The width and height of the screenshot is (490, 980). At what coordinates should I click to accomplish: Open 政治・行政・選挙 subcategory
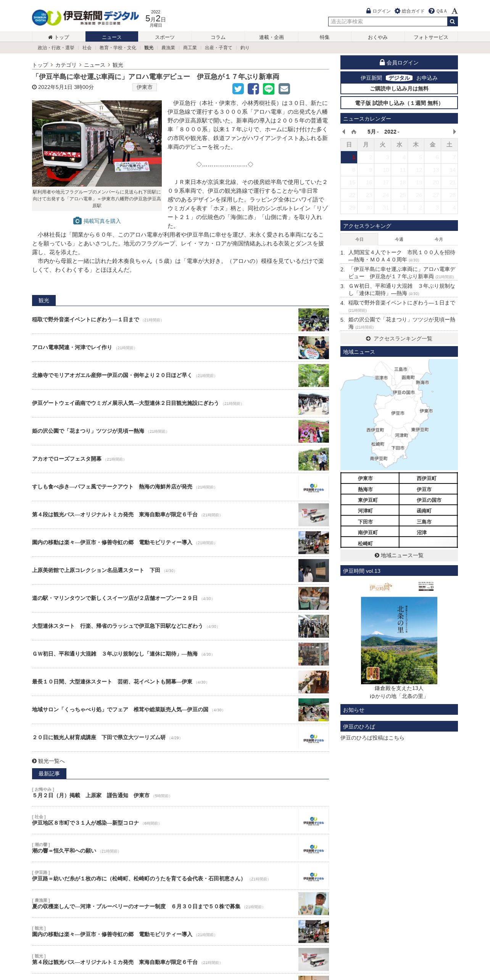pyautogui.click(x=56, y=48)
